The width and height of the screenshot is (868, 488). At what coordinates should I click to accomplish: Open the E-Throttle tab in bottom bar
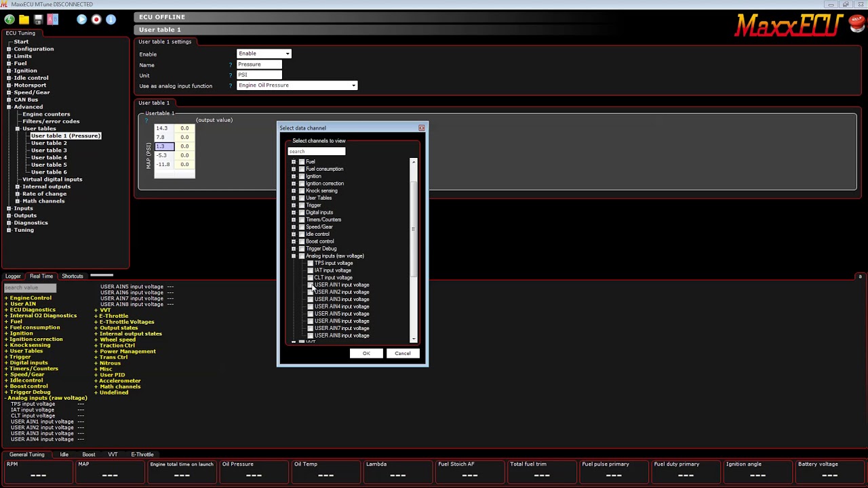(142, 455)
